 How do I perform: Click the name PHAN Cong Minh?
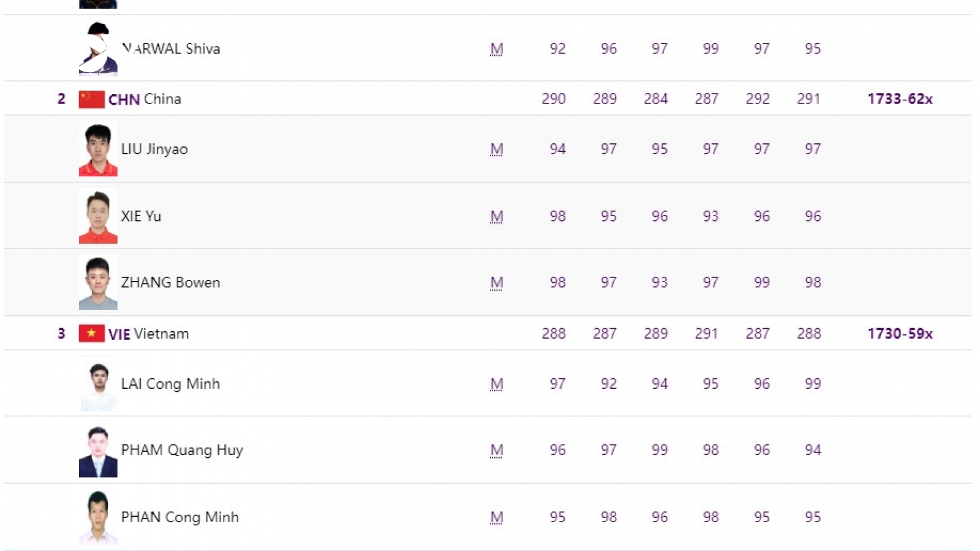click(x=179, y=517)
